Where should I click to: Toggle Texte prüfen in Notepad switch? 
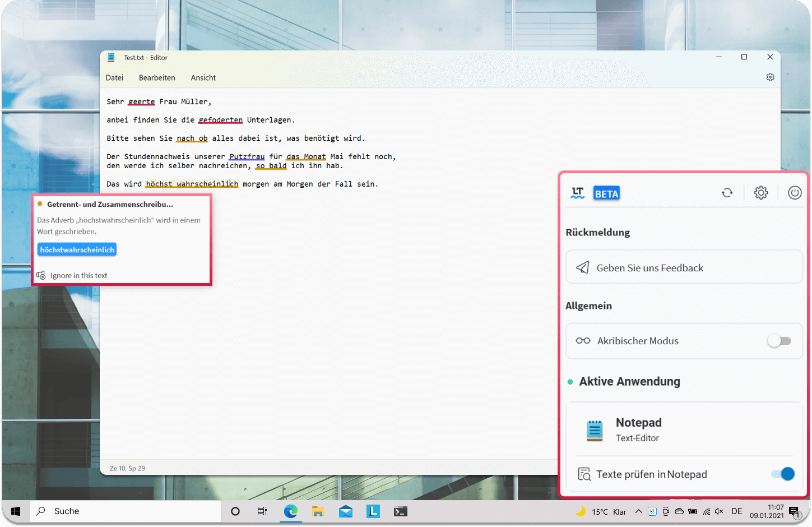pos(783,474)
